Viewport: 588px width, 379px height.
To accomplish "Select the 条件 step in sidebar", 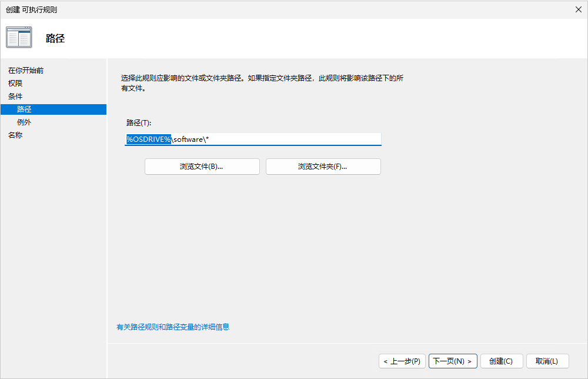I will pyautogui.click(x=15, y=97).
